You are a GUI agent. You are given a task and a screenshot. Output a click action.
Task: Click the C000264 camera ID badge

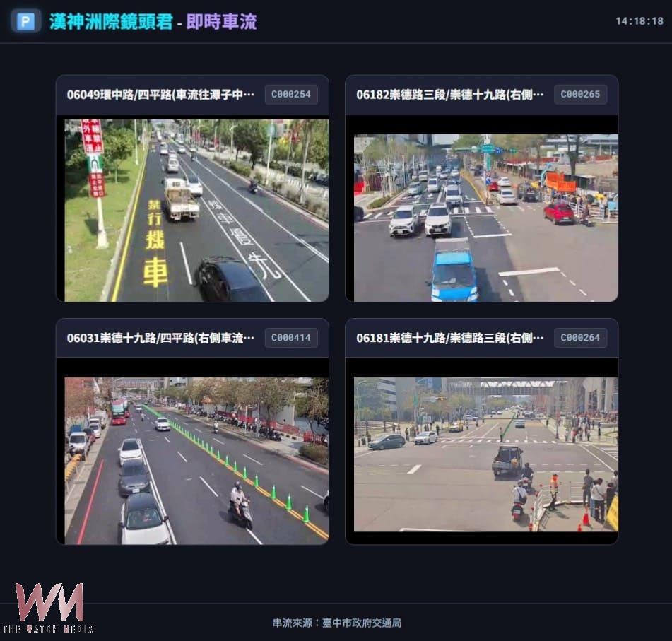point(580,338)
